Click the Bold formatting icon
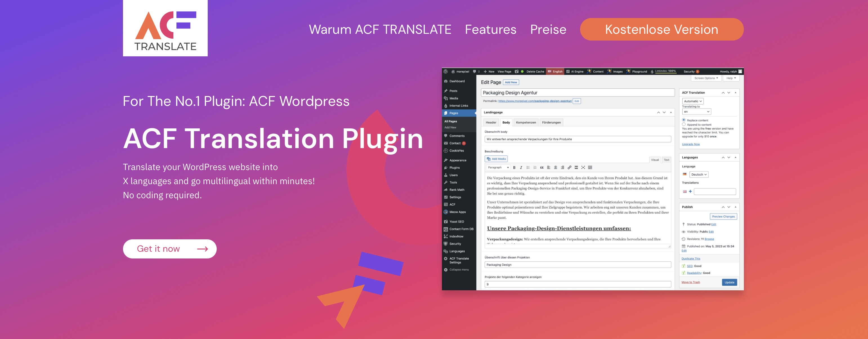Image resolution: width=868 pixels, height=339 pixels. click(x=514, y=168)
